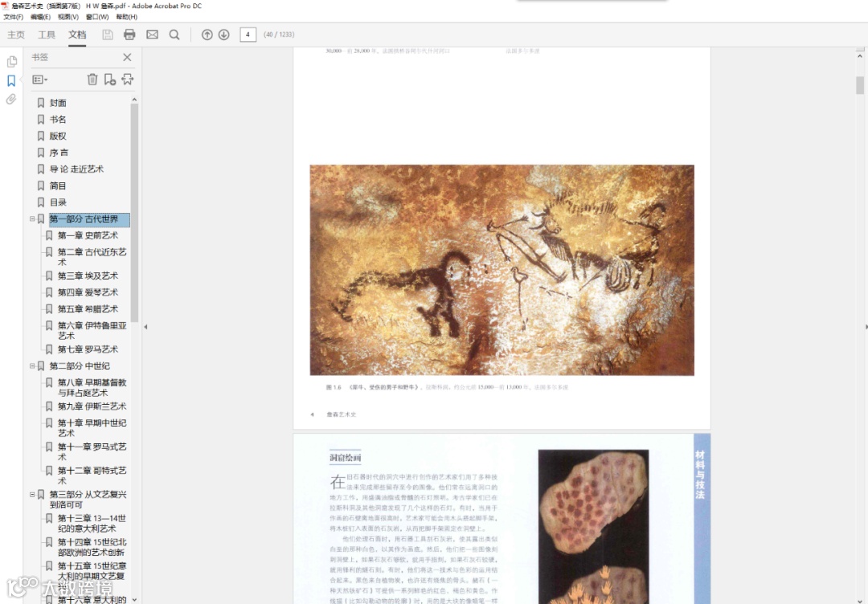This screenshot has height=604, width=868.
Task: Click bookmarks list scroll-up arrow
Action: pos(134,100)
